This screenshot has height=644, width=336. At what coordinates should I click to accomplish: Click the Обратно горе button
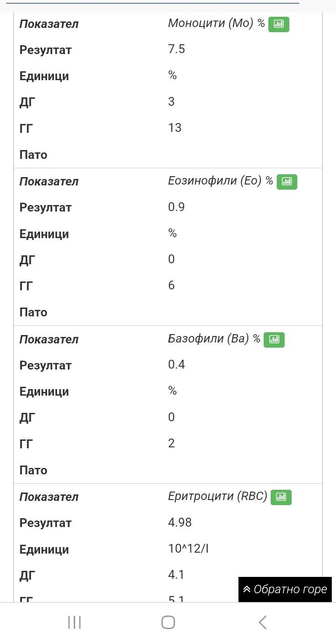click(285, 589)
